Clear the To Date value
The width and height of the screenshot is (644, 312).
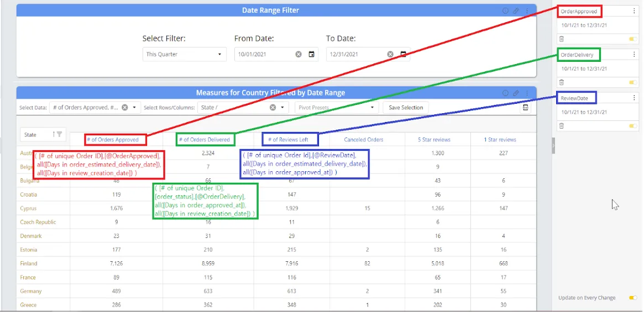pyautogui.click(x=390, y=54)
